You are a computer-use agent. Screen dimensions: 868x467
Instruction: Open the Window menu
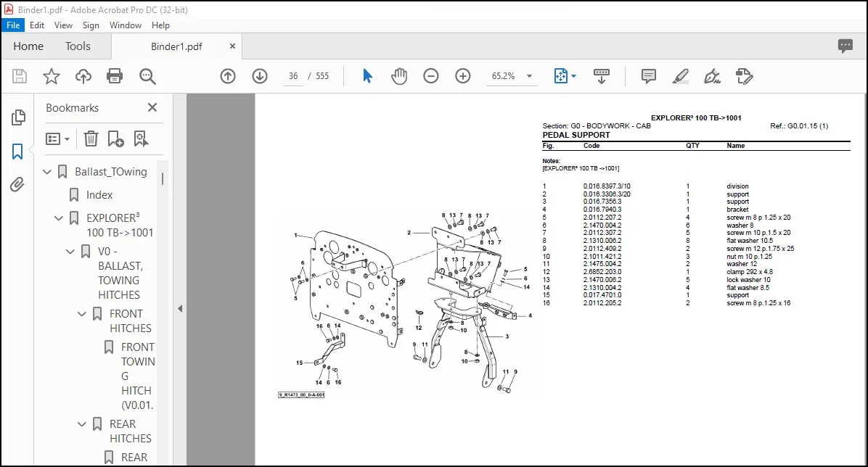(125, 25)
